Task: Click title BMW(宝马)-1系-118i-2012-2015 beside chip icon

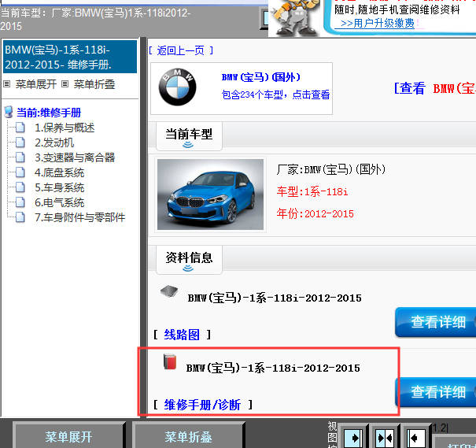Action: pos(275,298)
